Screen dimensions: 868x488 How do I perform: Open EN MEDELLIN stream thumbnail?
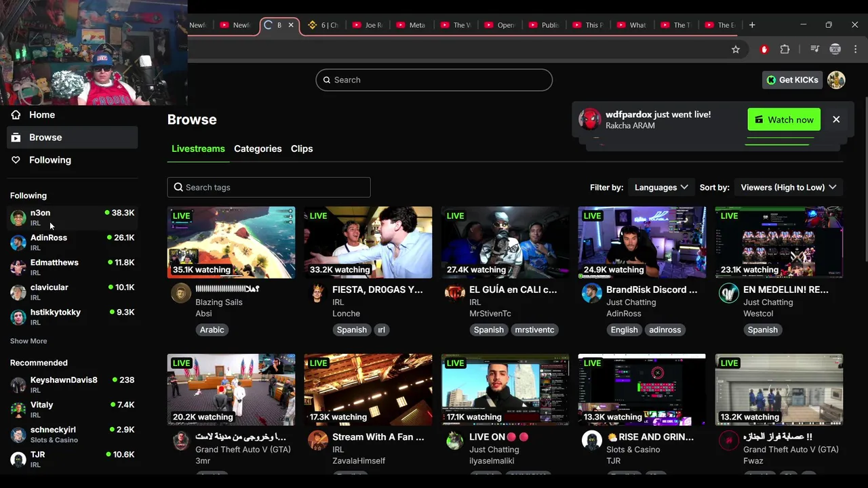click(779, 243)
